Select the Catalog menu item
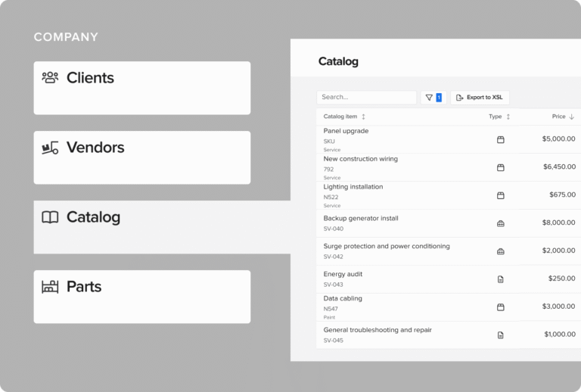 coord(162,227)
